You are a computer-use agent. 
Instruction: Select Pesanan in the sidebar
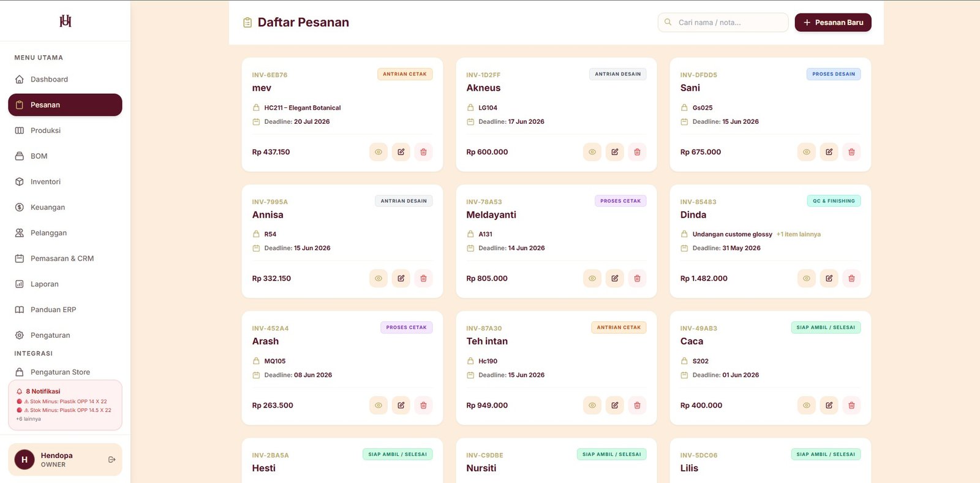pyautogui.click(x=65, y=105)
